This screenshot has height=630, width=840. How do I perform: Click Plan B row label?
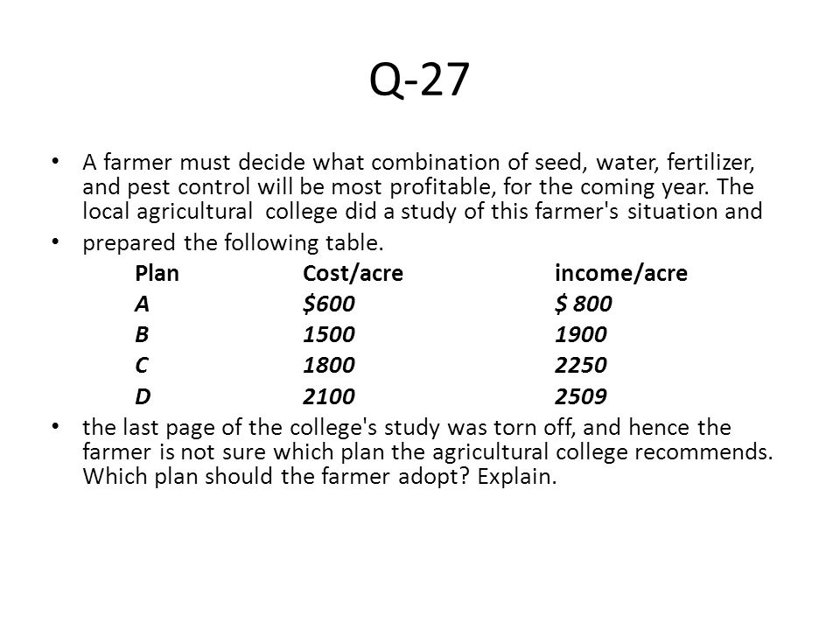point(142,334)
